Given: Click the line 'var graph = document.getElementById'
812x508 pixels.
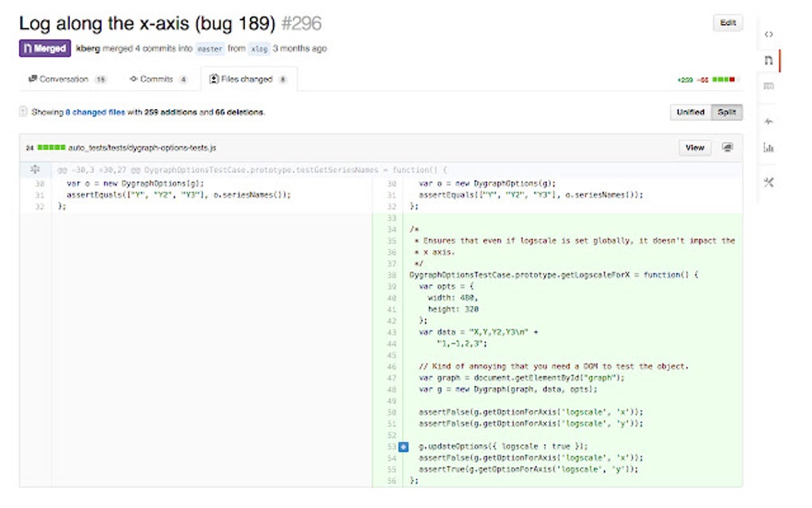Looking at the screenshot, I should click(x=521, y=377).
